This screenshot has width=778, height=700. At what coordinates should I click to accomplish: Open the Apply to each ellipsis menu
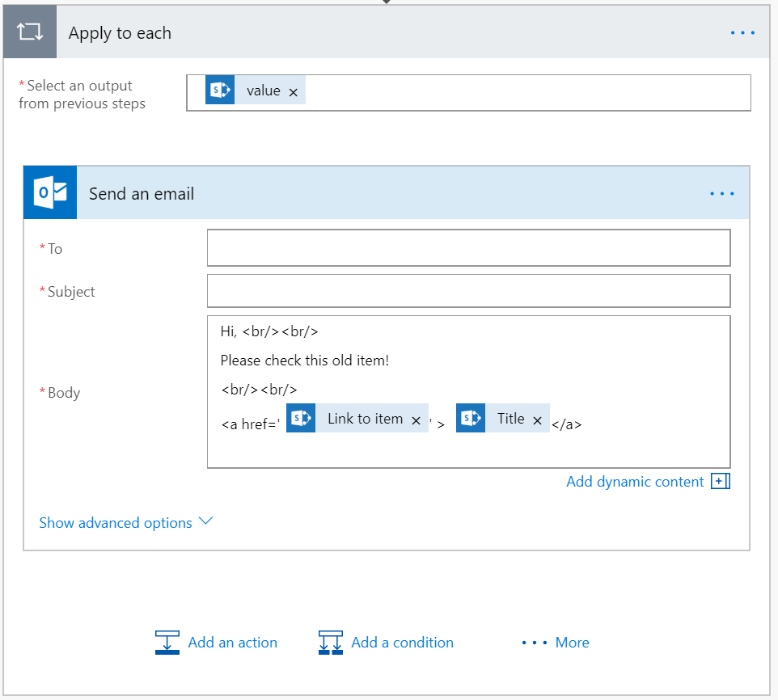point(742,32)
